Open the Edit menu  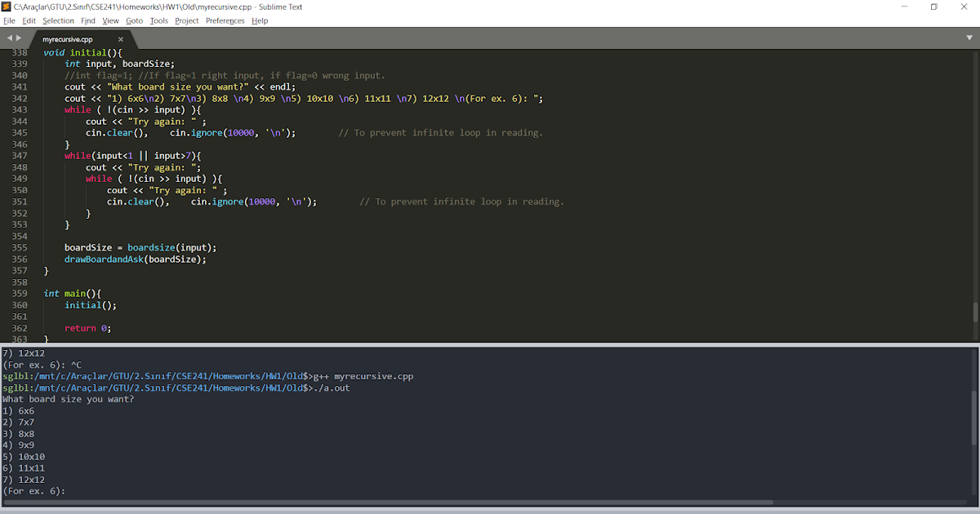pyautogui.click(x=29, y=20)
